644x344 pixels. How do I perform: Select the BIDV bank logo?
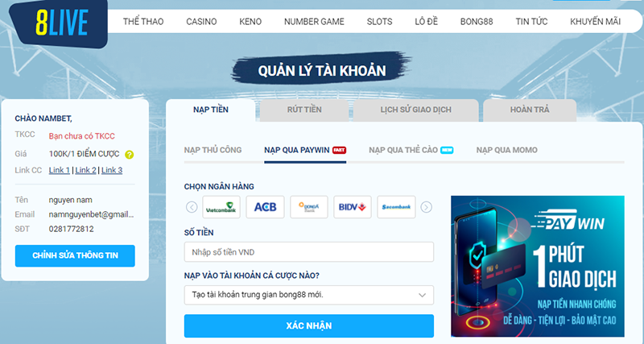click(x=353, y=207)
